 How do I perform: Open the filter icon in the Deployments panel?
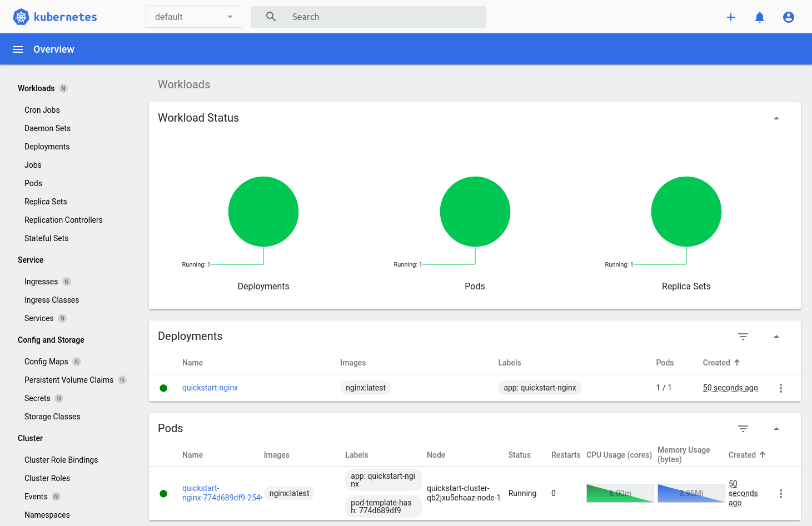tap(743, 336)
